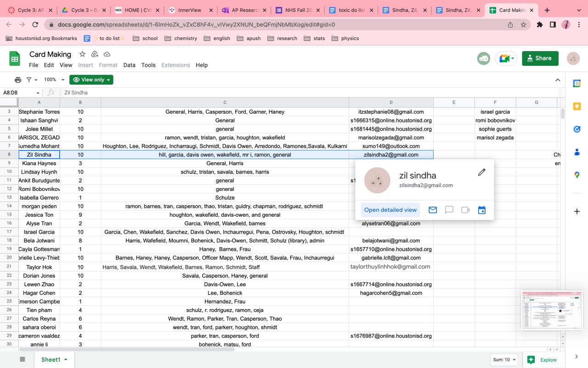Click the screenshot preview thumbnail
588x368 pixels.
pyautogui.click(x=551, y=310)
